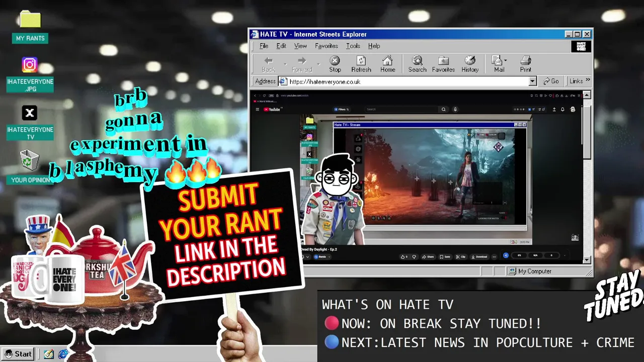This screenshot has width=644, height=362.
Task: Click the I Hate Everyone logo in Explorer
Action: 581,46
